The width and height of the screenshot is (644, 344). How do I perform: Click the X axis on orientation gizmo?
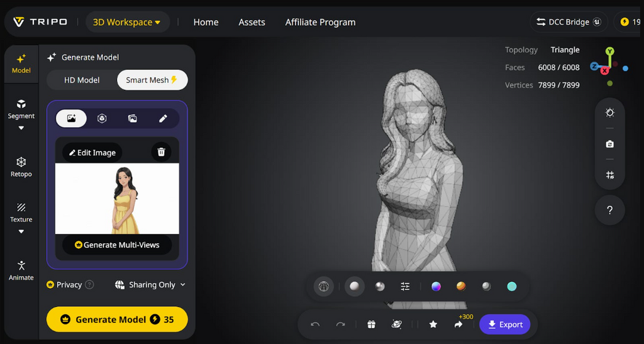pos(604,71)
